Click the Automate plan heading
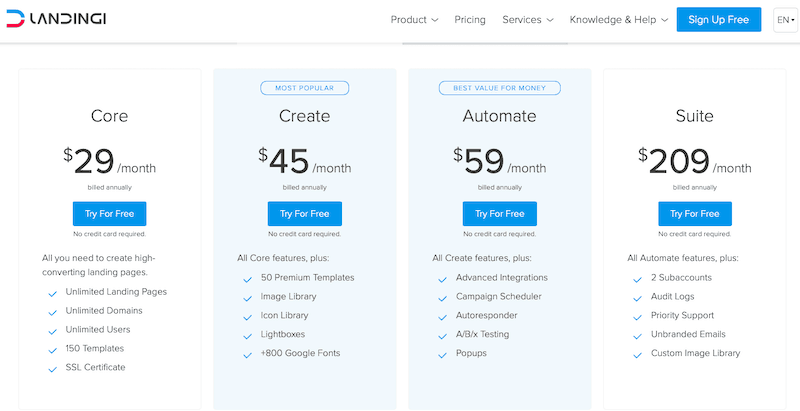Screen dimensions: 800x411 499,116
